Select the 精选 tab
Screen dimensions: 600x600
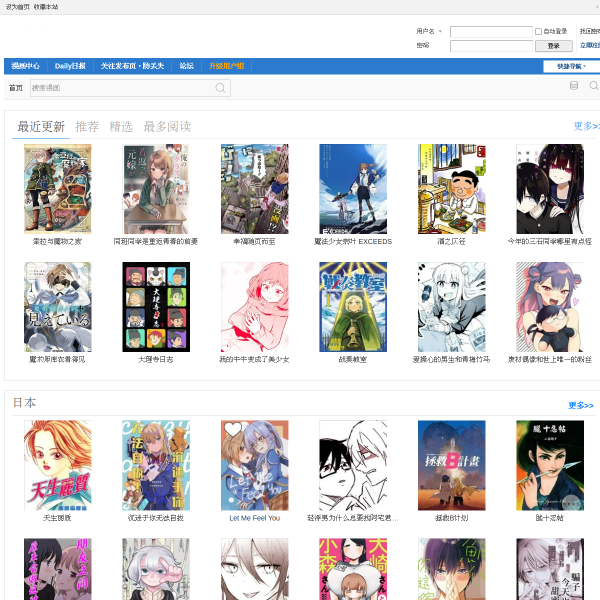(121, 127)
